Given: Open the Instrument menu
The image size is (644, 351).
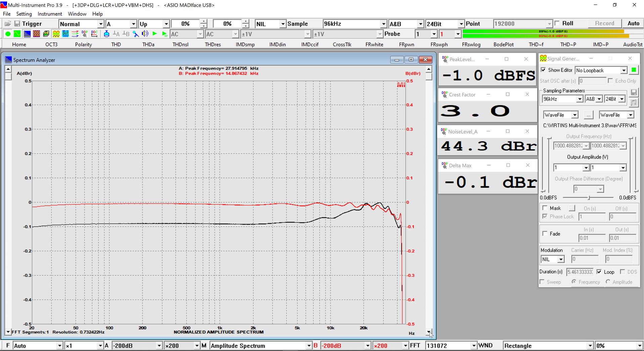Looking at the screenshot, I should (50, 14).
